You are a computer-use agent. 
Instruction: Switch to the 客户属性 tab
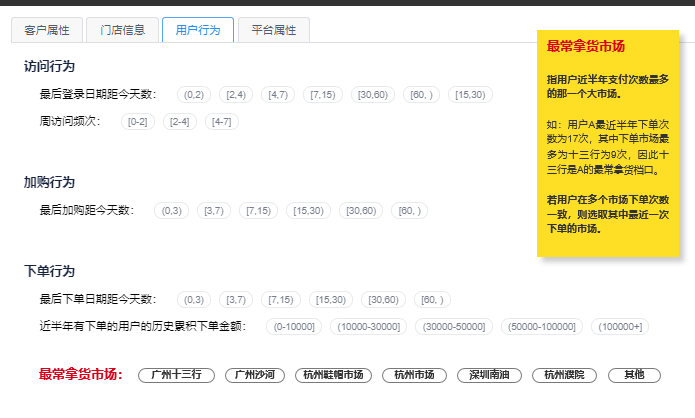(47, 30)
